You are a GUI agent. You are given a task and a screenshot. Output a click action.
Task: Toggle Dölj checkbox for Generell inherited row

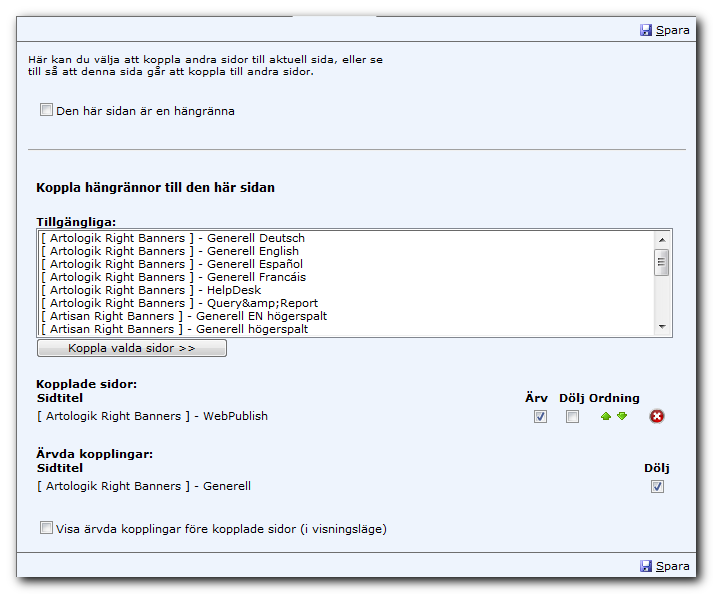pos(657,487)
